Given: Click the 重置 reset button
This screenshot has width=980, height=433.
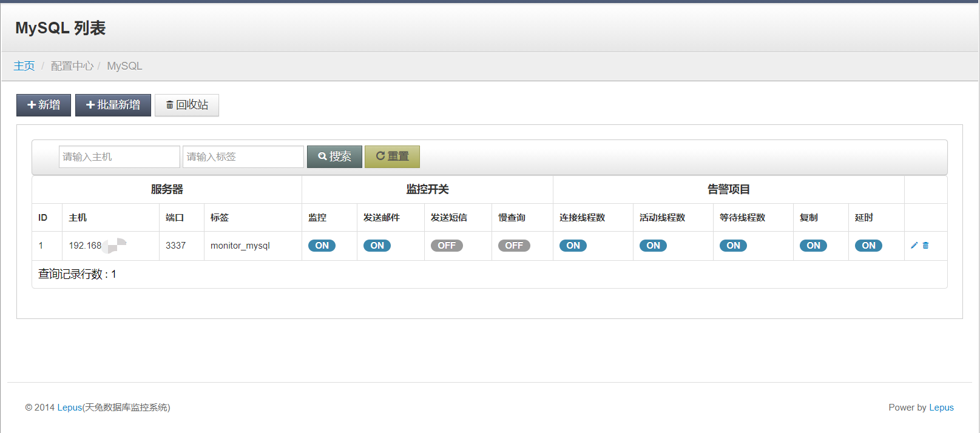Looking at the screenshot, I should (392, 156).
